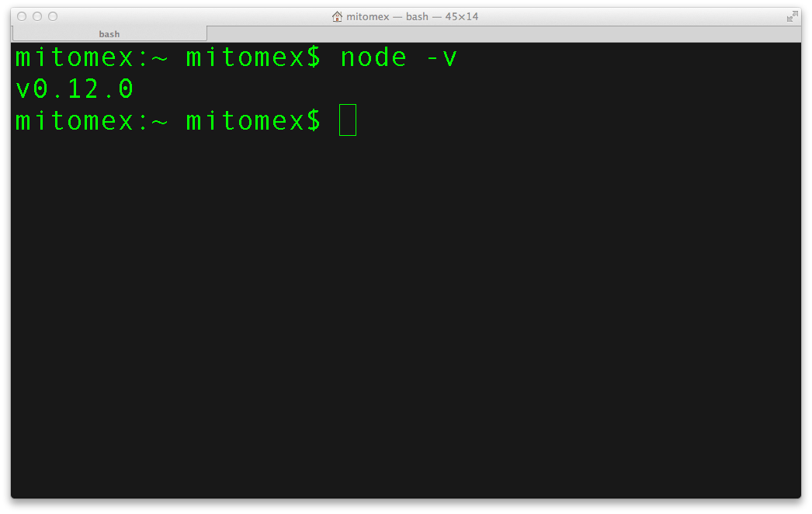Click the "v0.12.0" version output line
The height and width of the screenshot is (514, 812).
click(75, 89)
